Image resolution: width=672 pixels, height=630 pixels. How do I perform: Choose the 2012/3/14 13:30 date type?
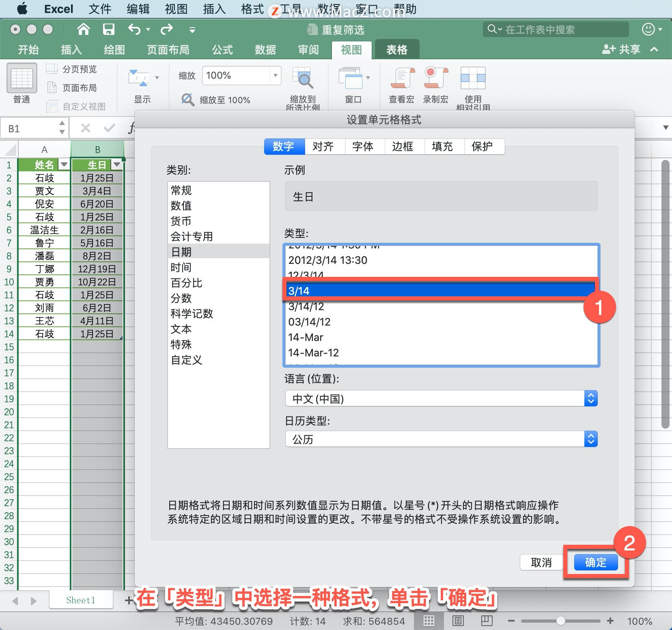coord(441,260)
